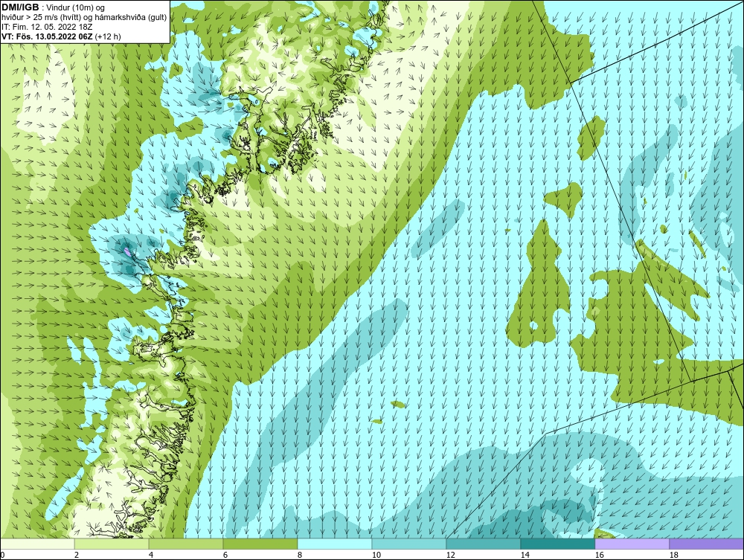Click the 'hviður > 25 m/s' description line

point(84,18)
